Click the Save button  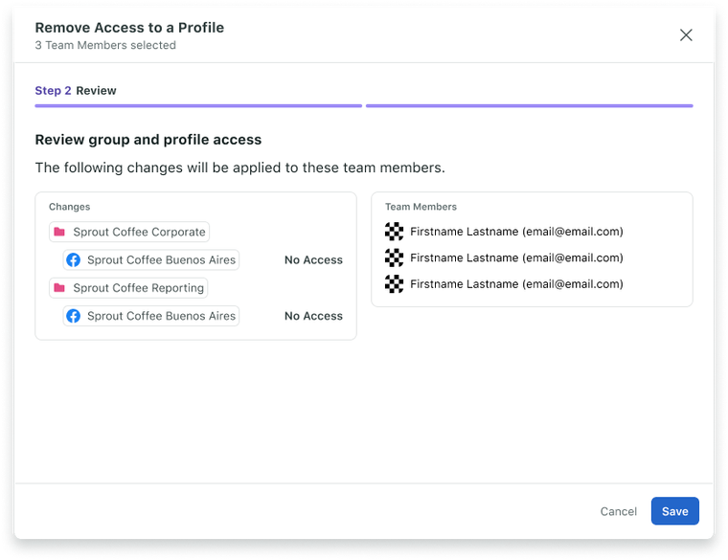[674, 511]
